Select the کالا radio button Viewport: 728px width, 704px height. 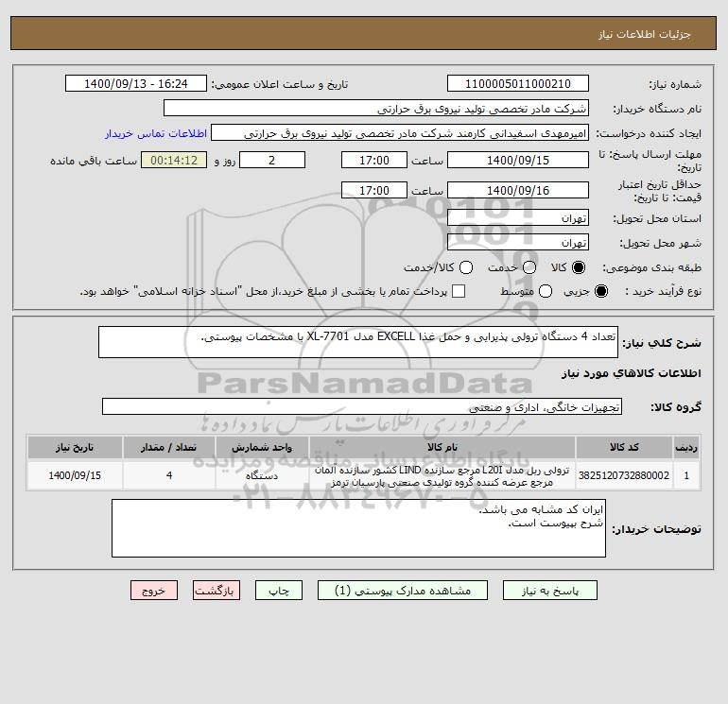point(579,267)
